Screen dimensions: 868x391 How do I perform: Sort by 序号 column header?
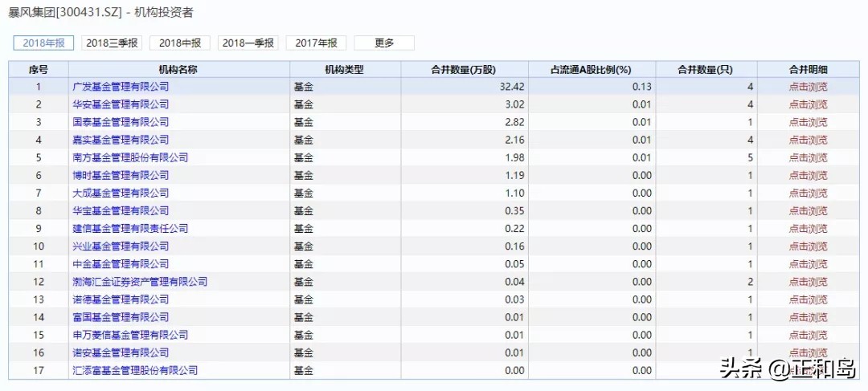click(39, 69)
